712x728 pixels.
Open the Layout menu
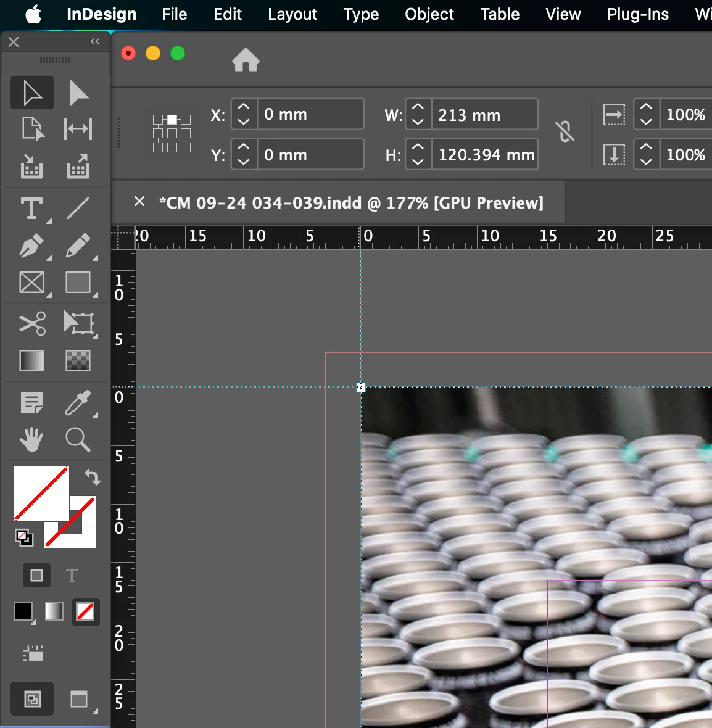click(292, 14)
